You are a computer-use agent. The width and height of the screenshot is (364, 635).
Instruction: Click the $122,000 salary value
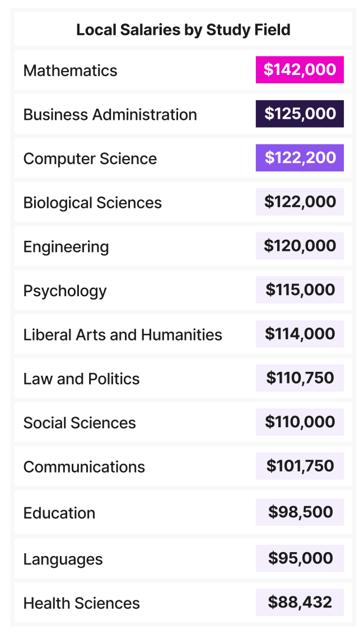300,202
